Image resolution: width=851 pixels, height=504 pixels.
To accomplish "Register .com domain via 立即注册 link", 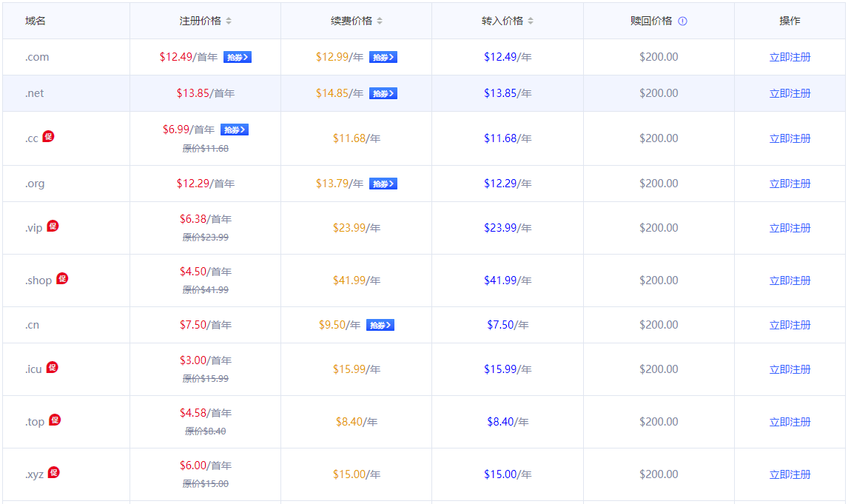I will click(x=790, y=57).
